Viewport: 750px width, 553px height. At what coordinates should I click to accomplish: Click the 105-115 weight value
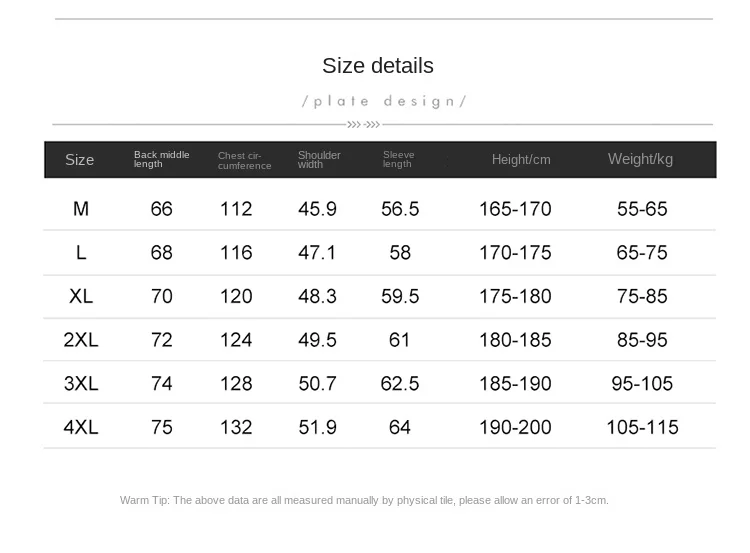click(642, 427)
